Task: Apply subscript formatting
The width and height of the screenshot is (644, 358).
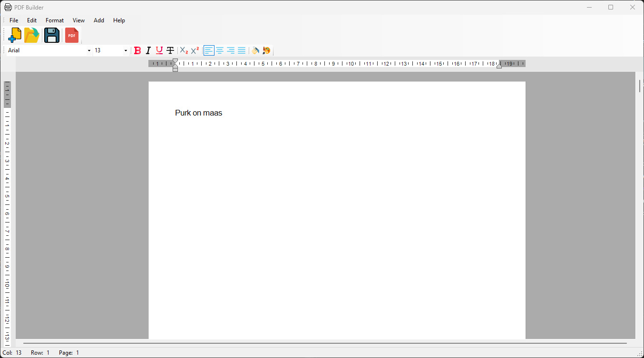Action: tap(184, 50)
